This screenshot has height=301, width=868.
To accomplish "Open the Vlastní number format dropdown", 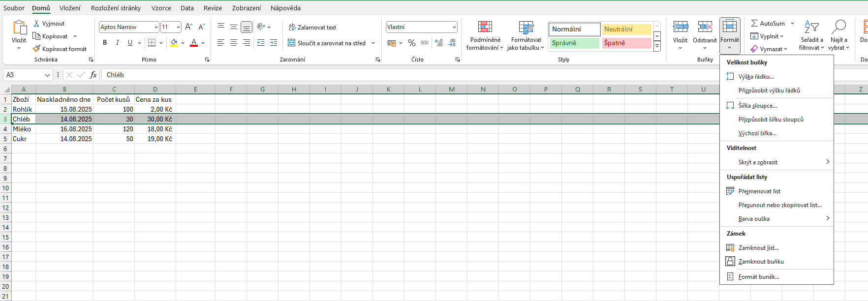I will click(454, 27).
